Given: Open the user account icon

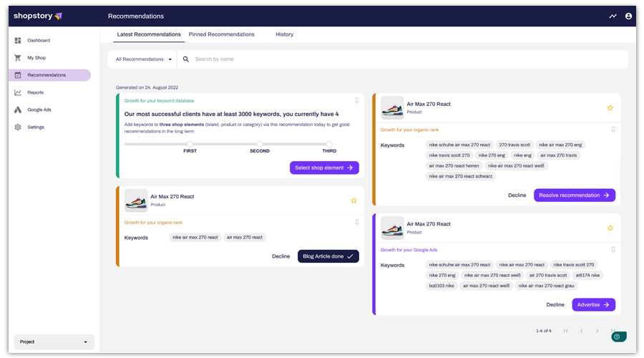Looking at the screenshot, I should point(628,16).
